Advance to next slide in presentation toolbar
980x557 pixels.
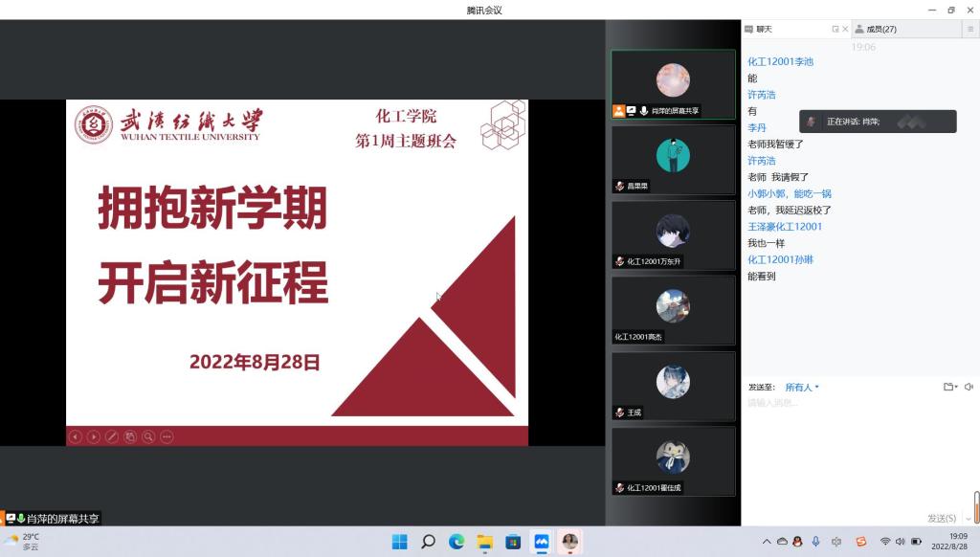[94, 436]
